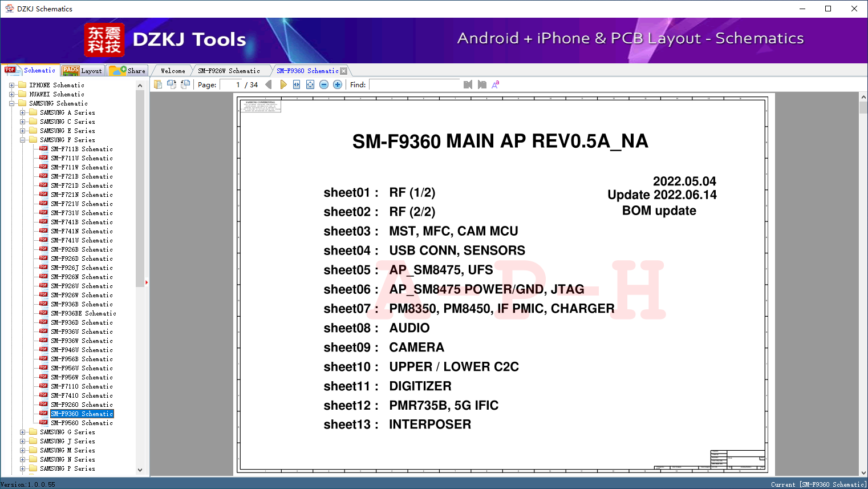This screenshot has width=868, height=489.
Task: Click the PDF icon beside SM-F711B Schematic
Action: click(43, 149)
